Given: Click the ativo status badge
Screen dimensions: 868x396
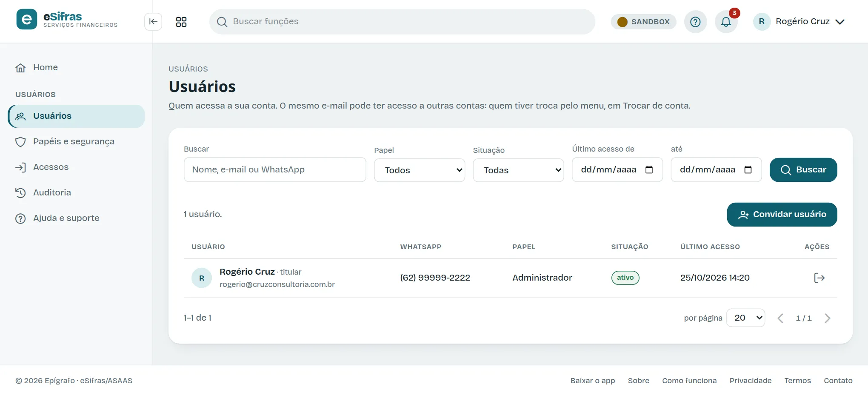Looking at the screenshot, I should click(625, 278).
